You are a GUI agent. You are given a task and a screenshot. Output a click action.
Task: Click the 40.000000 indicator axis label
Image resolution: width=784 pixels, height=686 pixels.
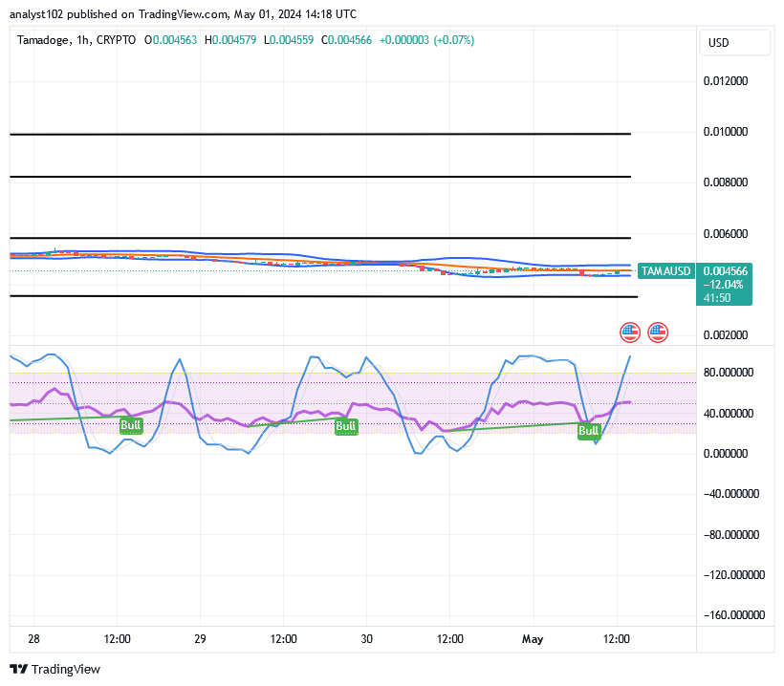point(728,414)
